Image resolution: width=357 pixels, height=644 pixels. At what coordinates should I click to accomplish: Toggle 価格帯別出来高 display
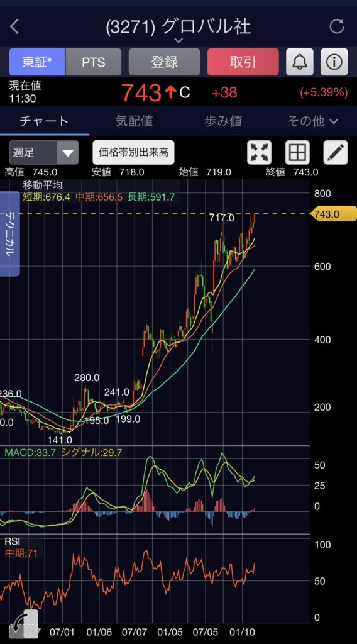pos(133,152)
